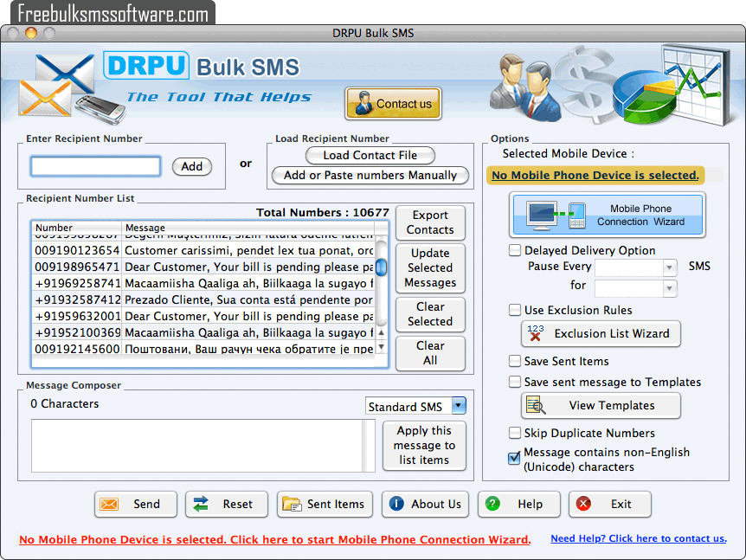This screenshot has width=746, height=560.
Task: Click the About Us button
Action: pyautogui.click(x=425, y=504)
